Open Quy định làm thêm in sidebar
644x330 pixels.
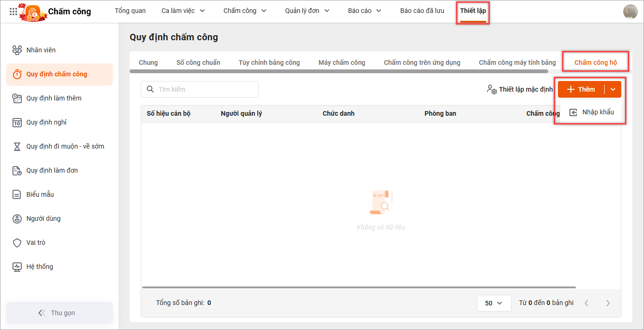pos(59,98)
